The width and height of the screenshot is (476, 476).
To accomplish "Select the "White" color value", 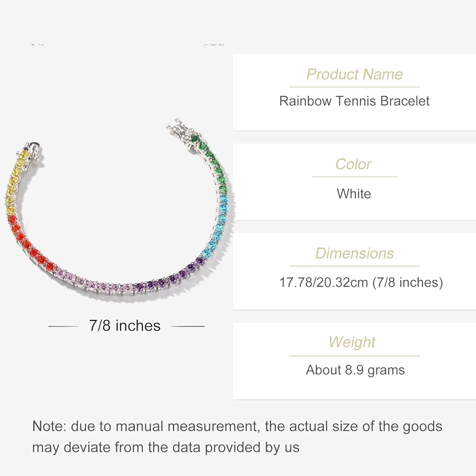I will pyautogui.click(x=354, y=194).
